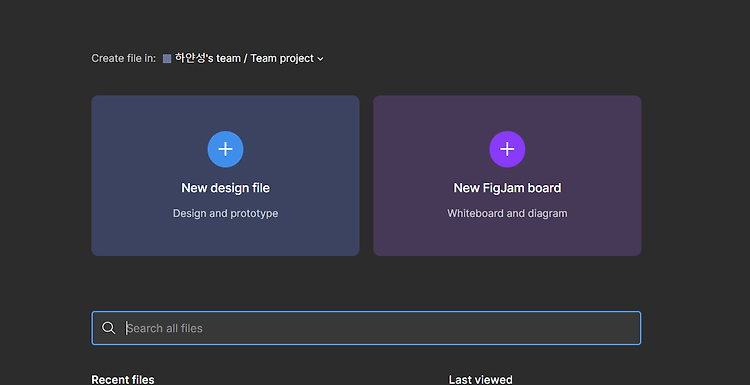750x385 pixels.
Task: Click the Create file in label
Action: coord(123,58)
